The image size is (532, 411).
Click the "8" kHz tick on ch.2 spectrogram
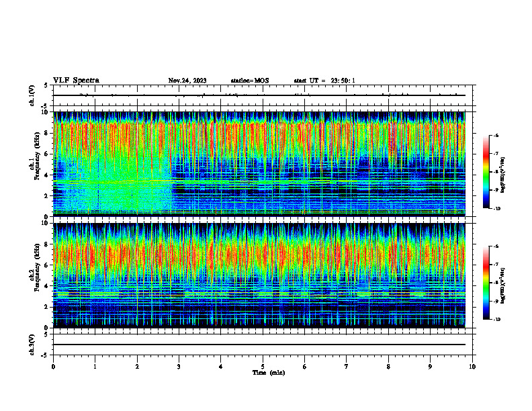(x=46, y=244)
